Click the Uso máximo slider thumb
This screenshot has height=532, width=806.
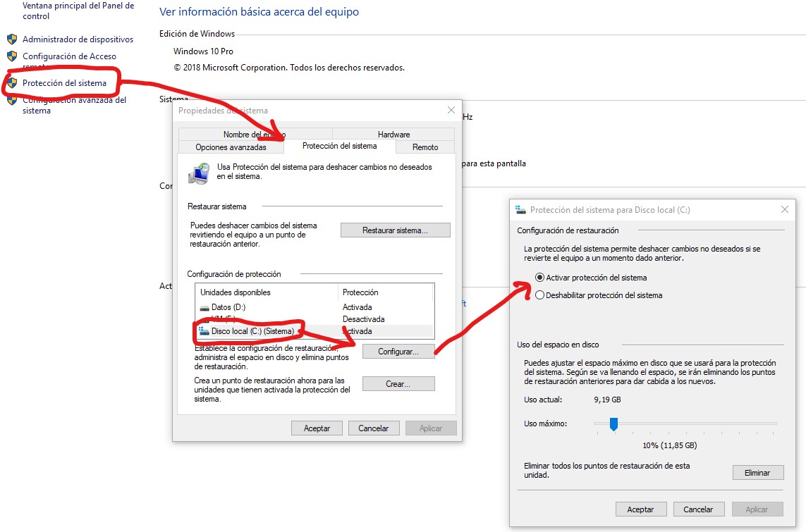click(x=613, y=423)
